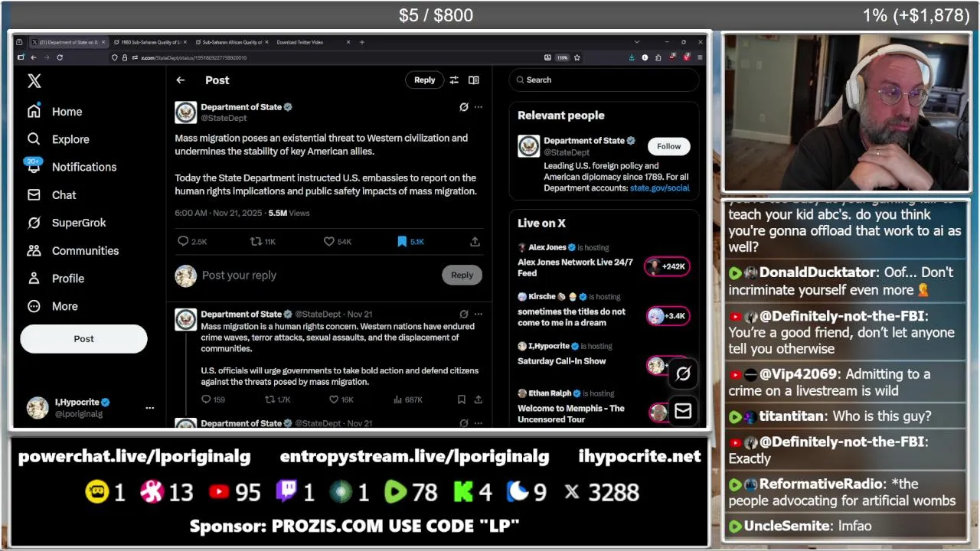Image resolution: width=980 pixels, height=551 pixels.
Task: Click the back arrow beside Post header
Action: click(x=181, y=80)
